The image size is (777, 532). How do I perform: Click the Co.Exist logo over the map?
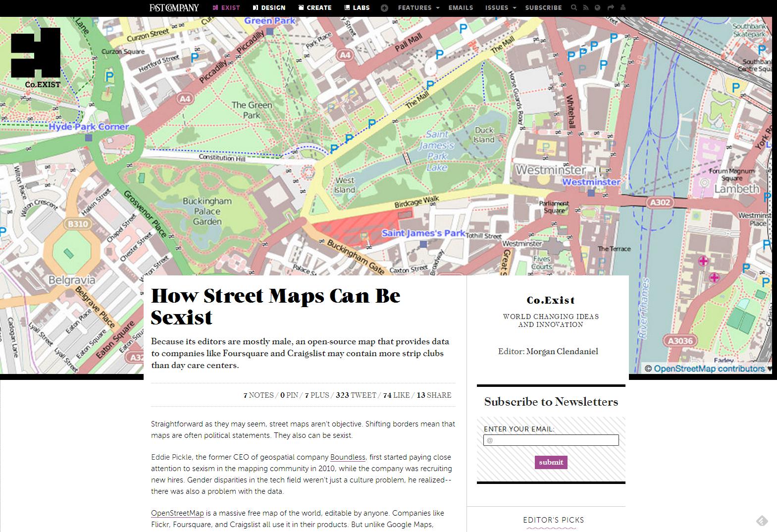pyautogui.click(x=36, y=58)
